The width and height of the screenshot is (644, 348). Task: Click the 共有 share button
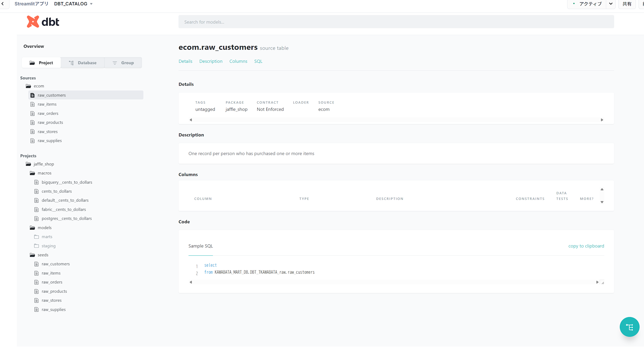627,4
